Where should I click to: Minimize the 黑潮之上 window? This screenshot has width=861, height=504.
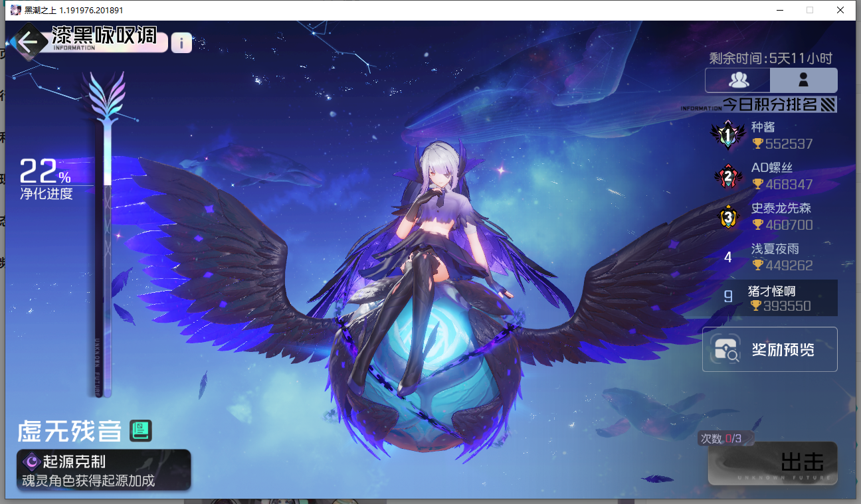pyautogui.click(x=779, y=10)
